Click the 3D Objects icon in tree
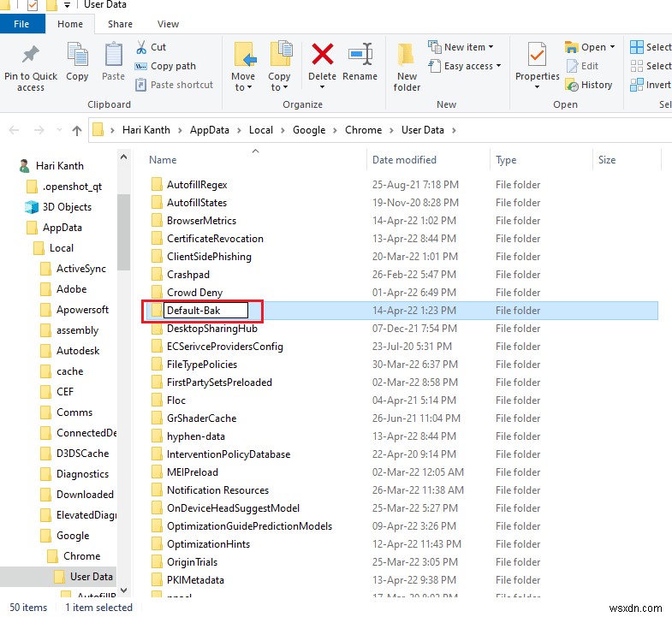672x617 pixels. (32, 207)
